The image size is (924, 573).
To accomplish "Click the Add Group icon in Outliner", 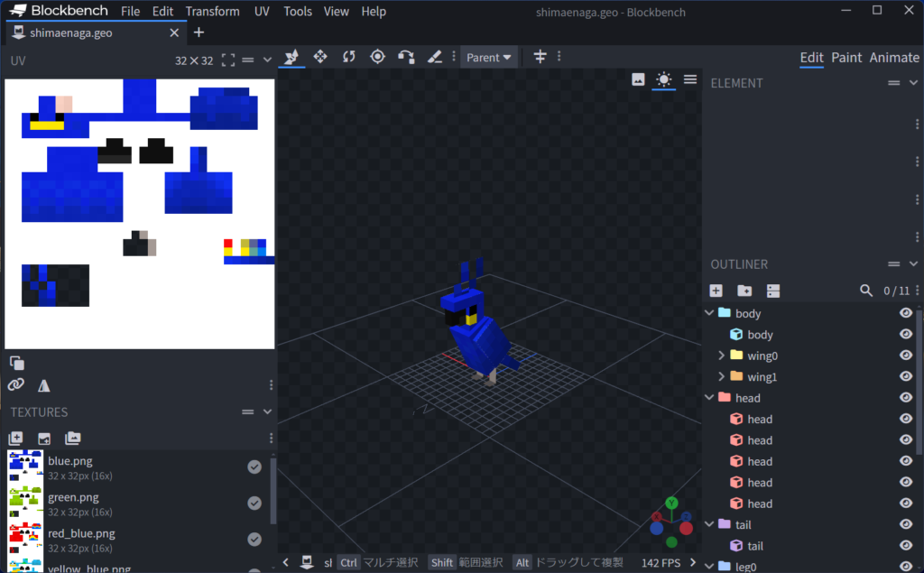I will point(744,291).
